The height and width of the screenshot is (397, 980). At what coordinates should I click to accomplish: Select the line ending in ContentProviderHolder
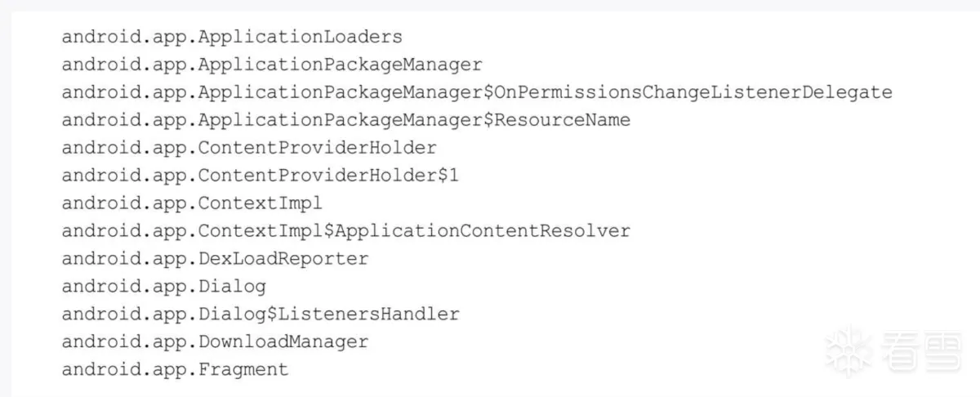[249, 148]
